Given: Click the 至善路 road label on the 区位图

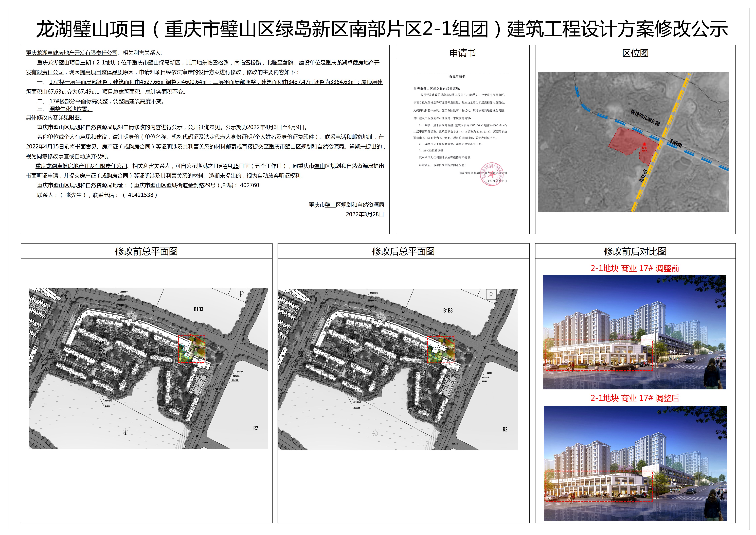Looking at the screenshot, I should point(675,143).
